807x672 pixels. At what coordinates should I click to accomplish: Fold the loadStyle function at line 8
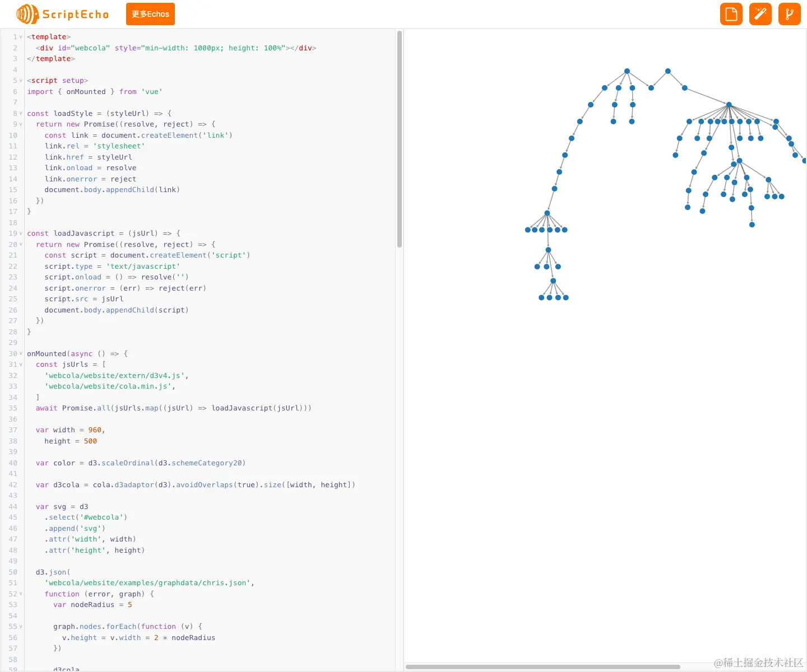pyautogui.click(x=21, y=113)
